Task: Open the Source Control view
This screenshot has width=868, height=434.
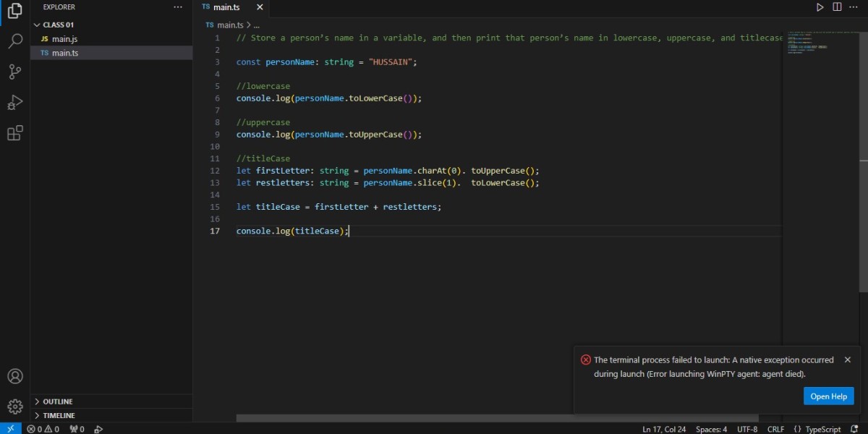Action: click(x=14, y=72)
